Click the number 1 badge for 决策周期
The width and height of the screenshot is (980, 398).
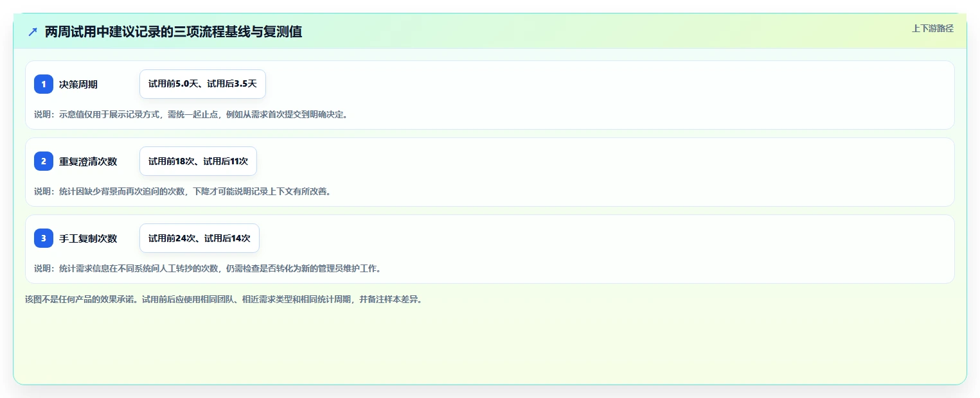tap(44, 84)
